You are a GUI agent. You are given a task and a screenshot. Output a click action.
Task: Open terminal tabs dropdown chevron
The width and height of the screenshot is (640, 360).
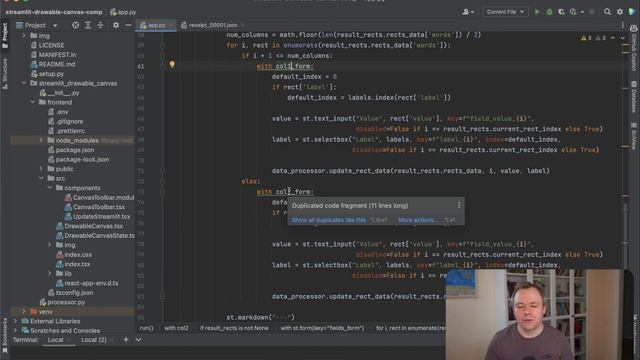click(138, 340)
